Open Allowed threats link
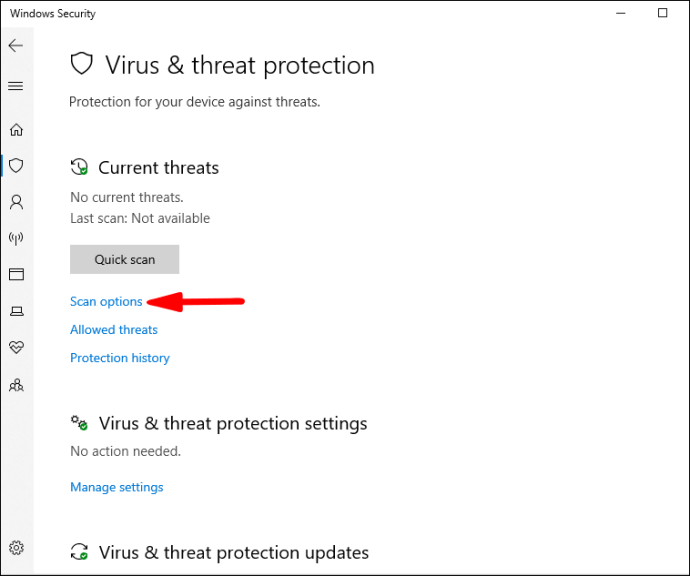 (x=114, y=330)
